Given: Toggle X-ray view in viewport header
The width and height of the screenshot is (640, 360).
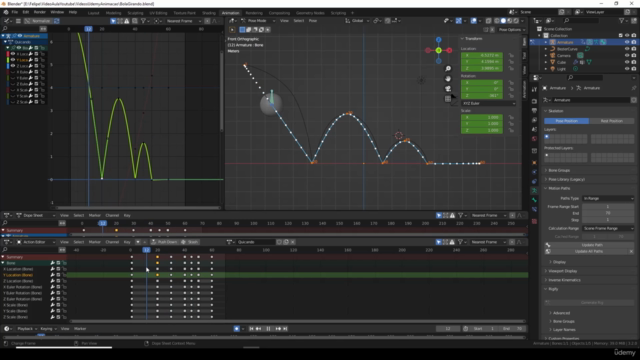Looking at the screenshot, I should 488,20.
